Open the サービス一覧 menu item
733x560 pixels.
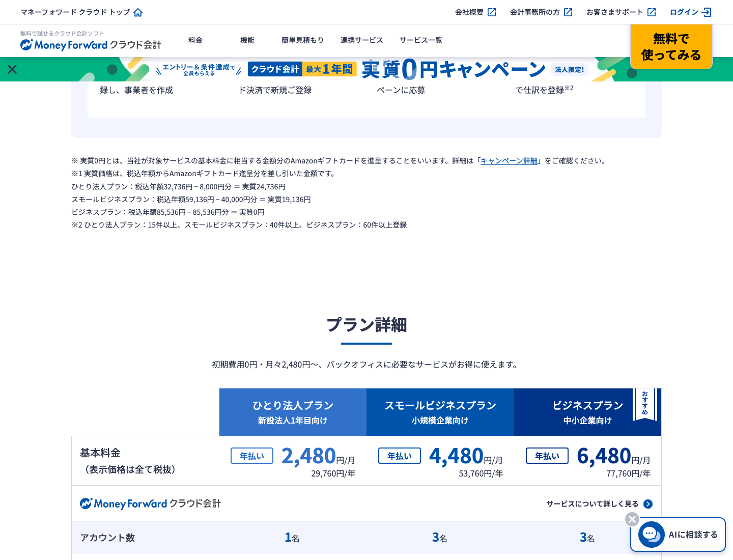[421, 40]
